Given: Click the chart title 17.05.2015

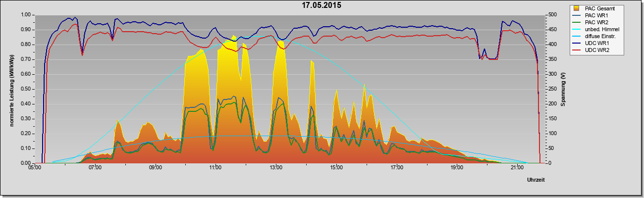Looking at the screenshot, I should coord(322,5).
